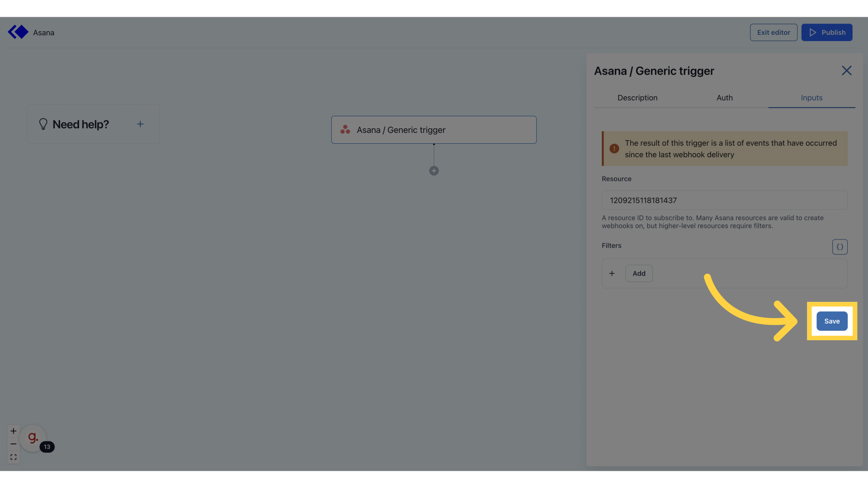Save the trigger inputs
This screenshot has height=488, width=868.
pyautogui.click(x=832, y=321)
